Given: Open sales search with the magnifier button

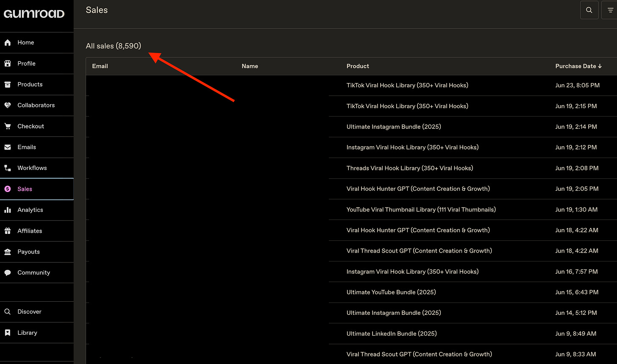Looking at the screenshot, I should click(x=589, y=10).
